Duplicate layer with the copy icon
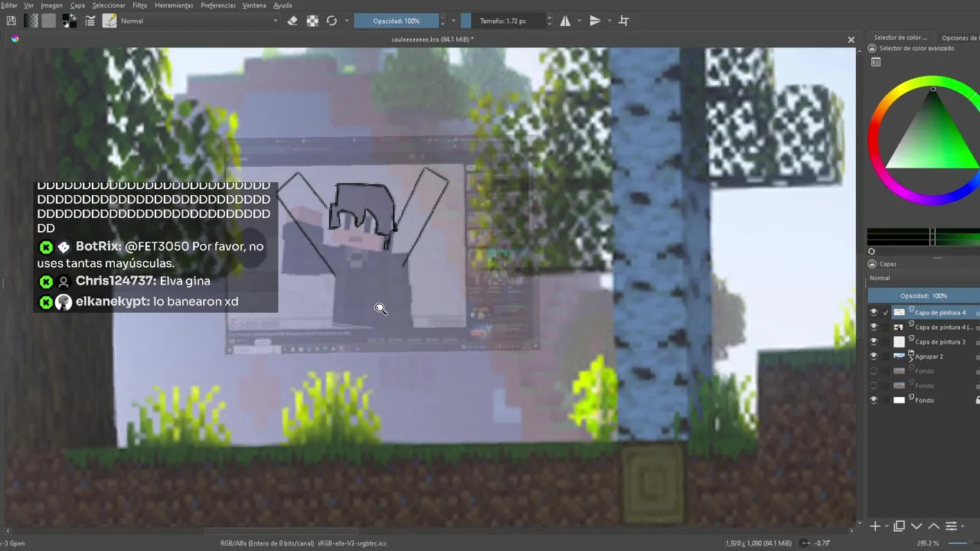Image resolution: width=980 pixels, height=551 pixels. pos(900,526)
